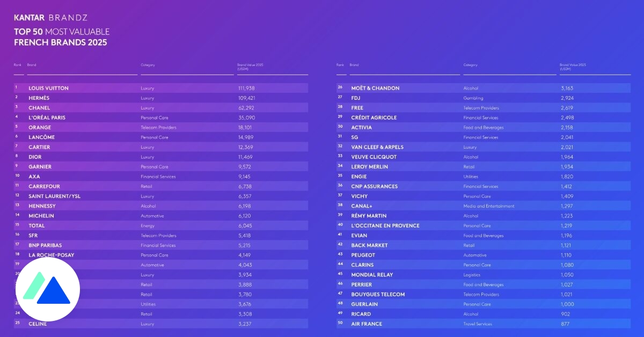Select the ACTIVIA brand name
The height and width of the screenshot is (337, 644).
click(361, 128)
